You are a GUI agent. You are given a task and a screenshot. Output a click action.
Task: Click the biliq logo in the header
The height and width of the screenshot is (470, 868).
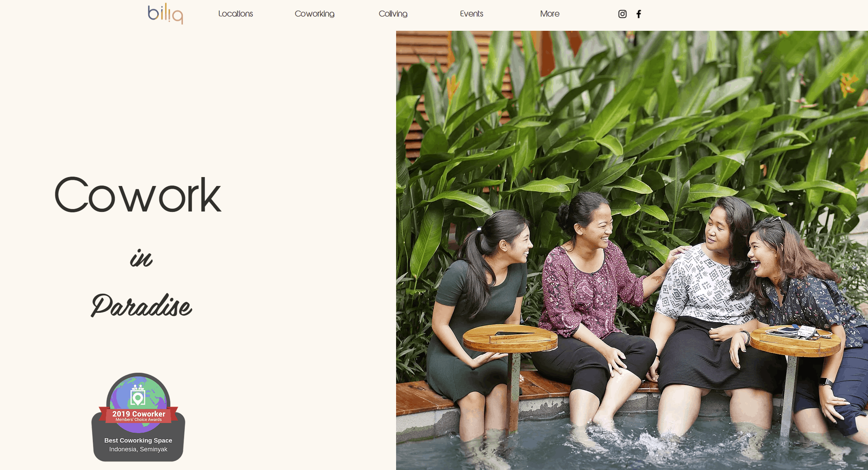[x=165, y=14]
